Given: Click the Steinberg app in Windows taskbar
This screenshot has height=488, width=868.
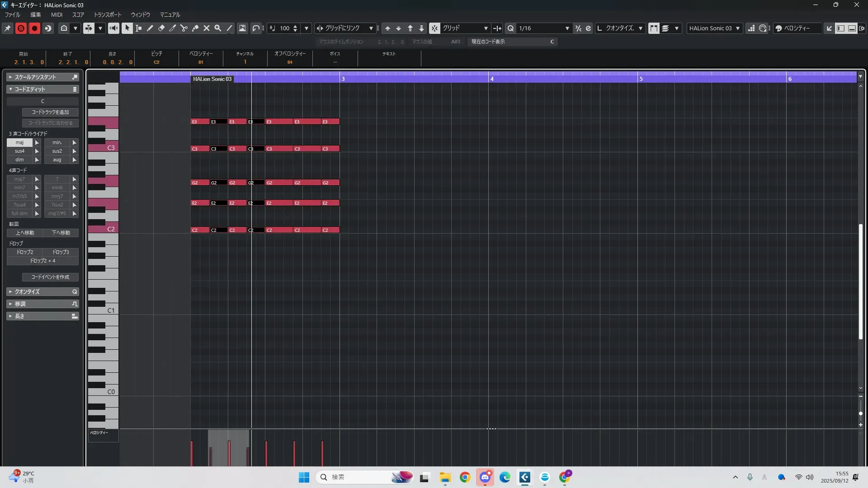Looking at the screenshot, I should [x=524, y=477].
